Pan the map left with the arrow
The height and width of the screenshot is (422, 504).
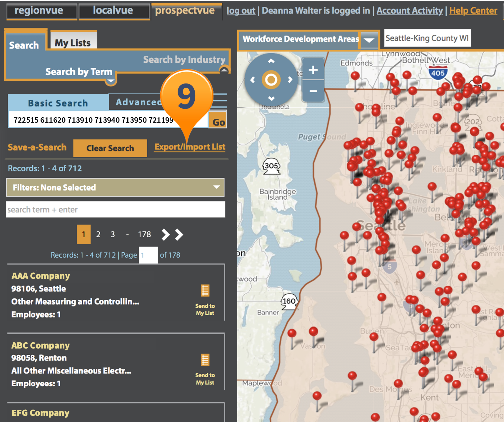pos(252,80)
